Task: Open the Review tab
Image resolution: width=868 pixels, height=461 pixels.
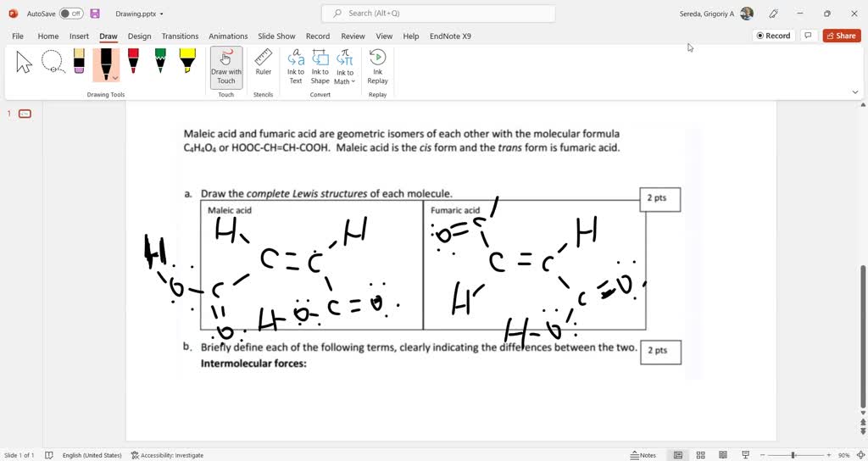Action: 353,36
